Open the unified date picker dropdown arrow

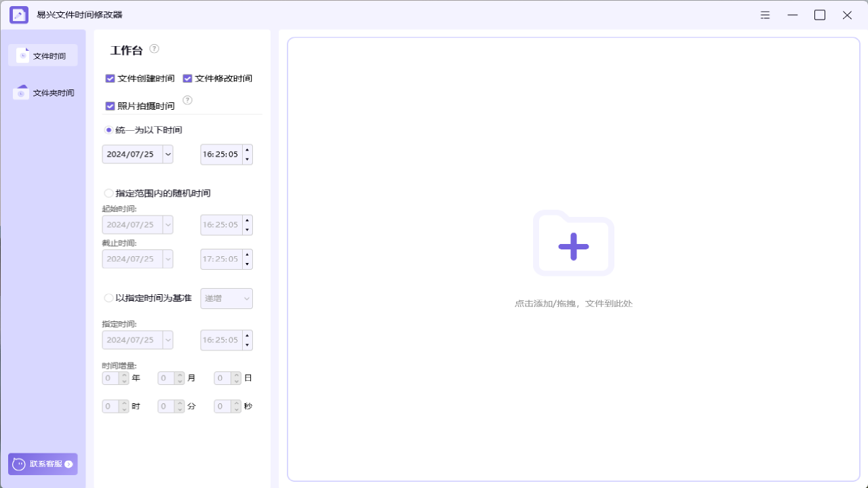coord(168,155)
